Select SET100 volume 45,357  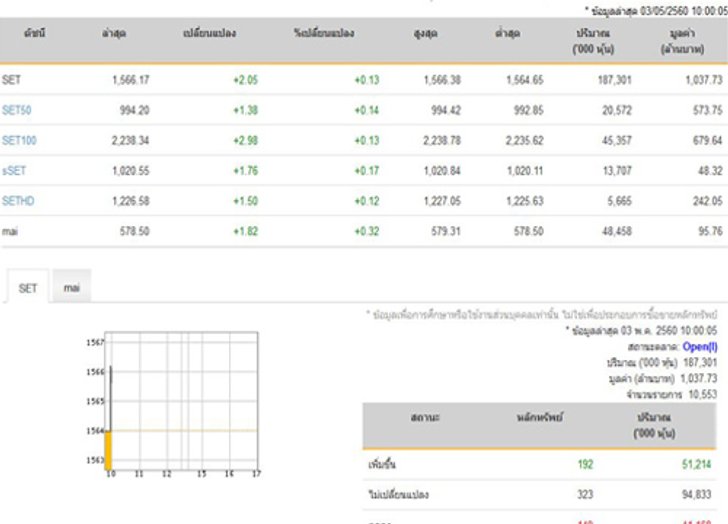pyautogui.click(x=617, y=140)
